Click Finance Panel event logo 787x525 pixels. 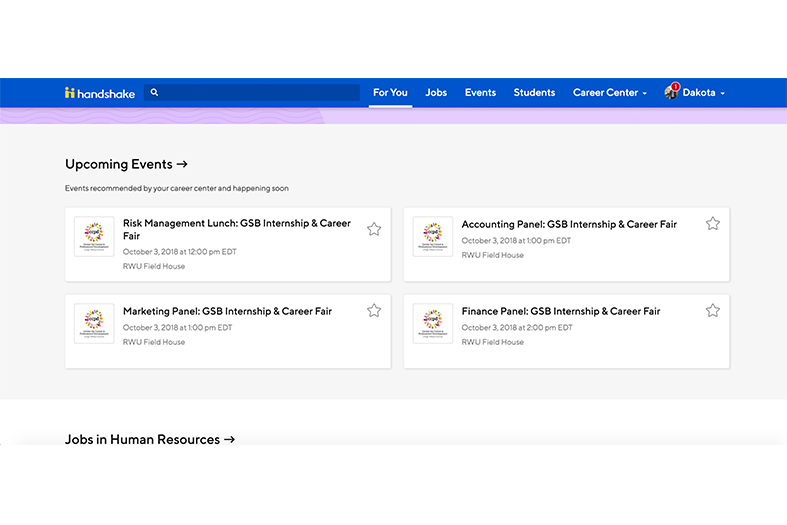[432, 323]
